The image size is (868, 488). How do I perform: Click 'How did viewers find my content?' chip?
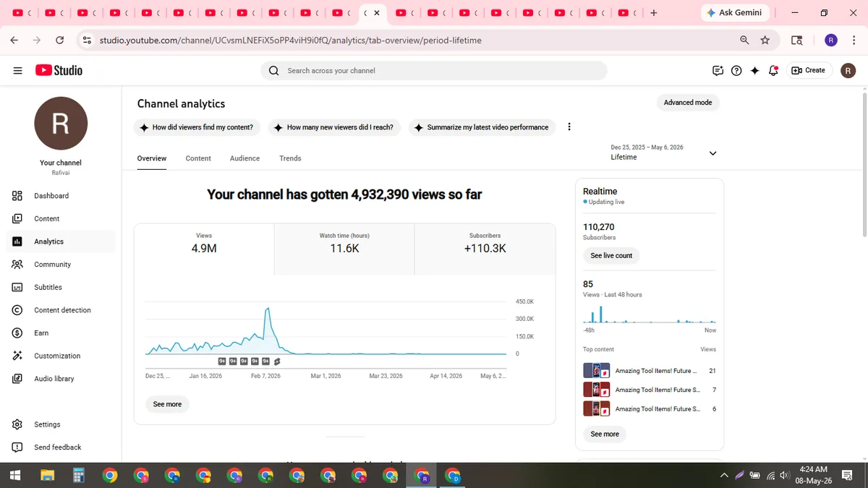[197, 127]
